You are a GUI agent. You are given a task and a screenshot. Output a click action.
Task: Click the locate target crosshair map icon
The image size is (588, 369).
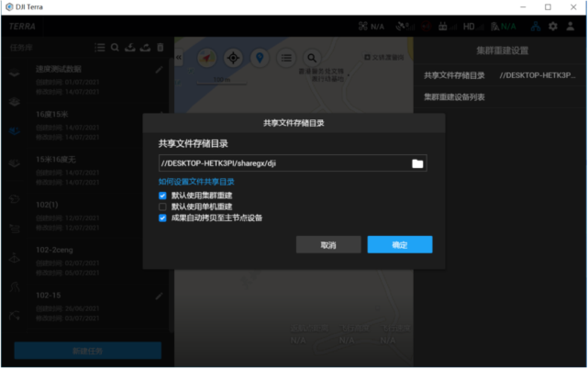[x=233, y=58]
